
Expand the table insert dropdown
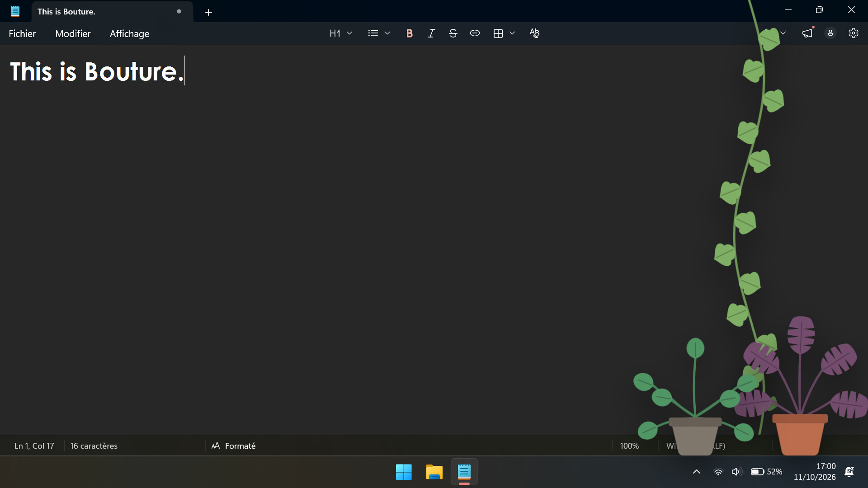click(512, 33)
